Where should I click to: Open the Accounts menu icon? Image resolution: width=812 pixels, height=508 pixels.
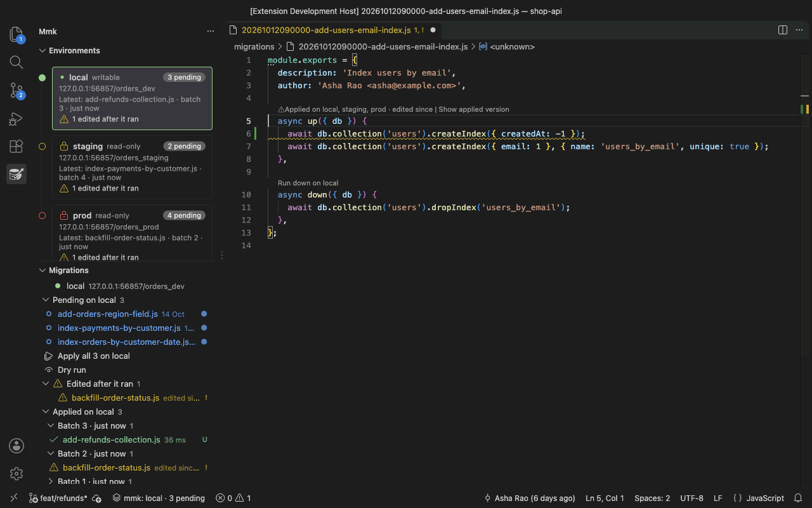point(16,446)
